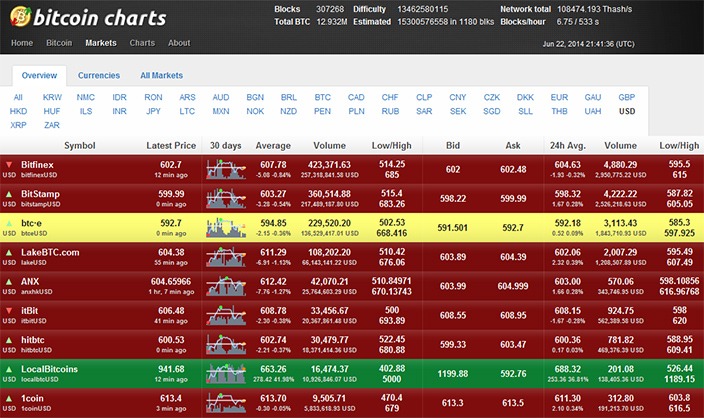Filter markets by JPY currency
The image size is (704, 418).
coord(154,111)
